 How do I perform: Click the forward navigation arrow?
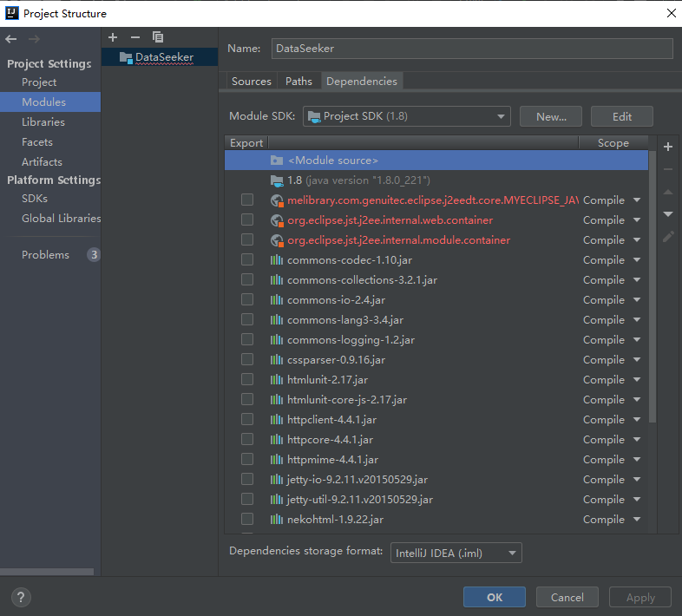point(34,39)
